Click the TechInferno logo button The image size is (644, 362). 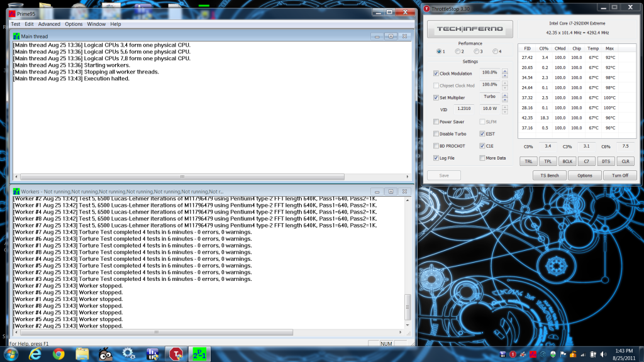tap(470, 29)
